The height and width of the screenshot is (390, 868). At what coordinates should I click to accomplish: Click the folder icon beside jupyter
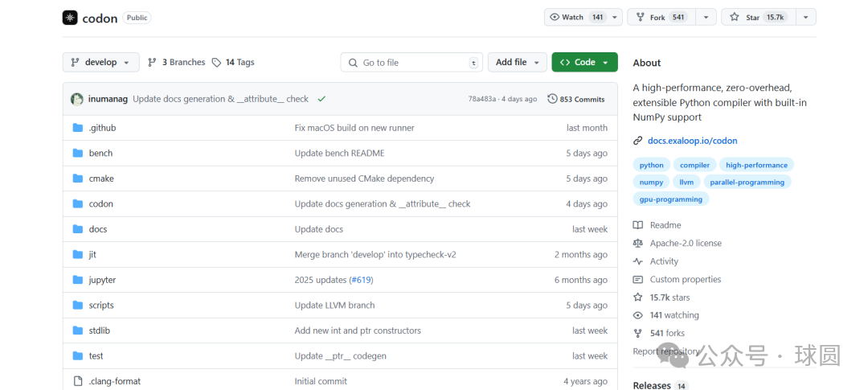point(77,281)
